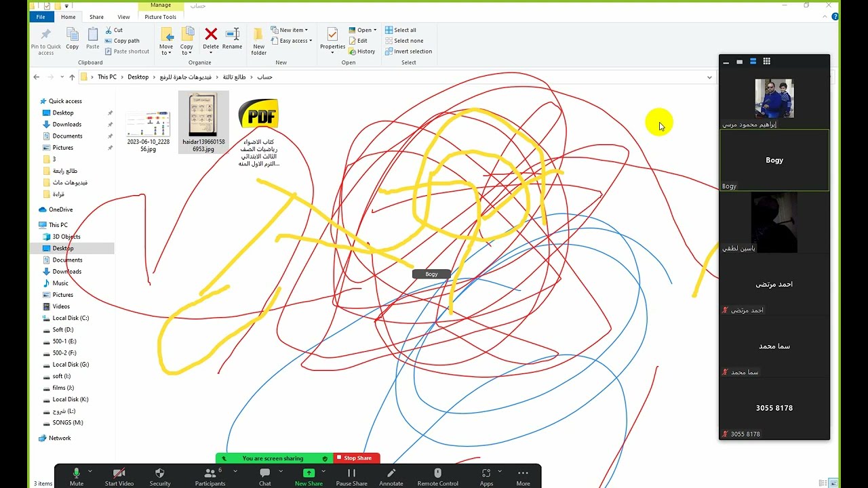Go back in Explorer navigation
The image size is (868, 488).
click(x=37, y=77)
